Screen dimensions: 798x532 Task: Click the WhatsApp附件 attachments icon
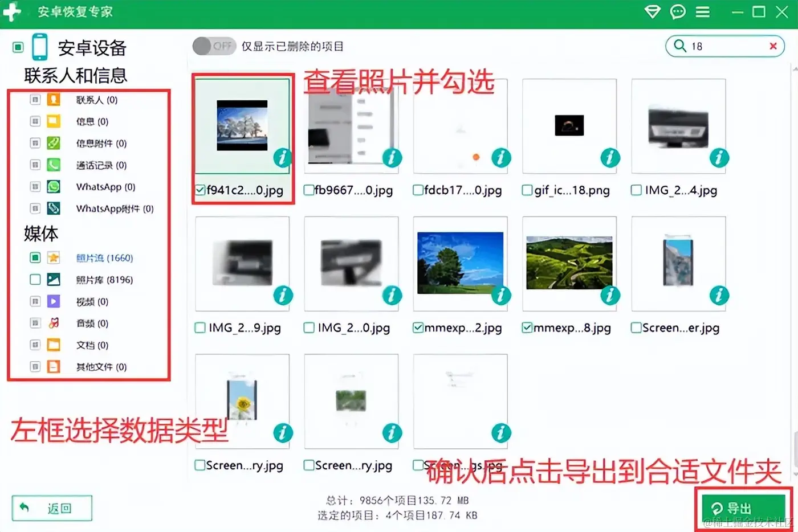pos(54,208)
